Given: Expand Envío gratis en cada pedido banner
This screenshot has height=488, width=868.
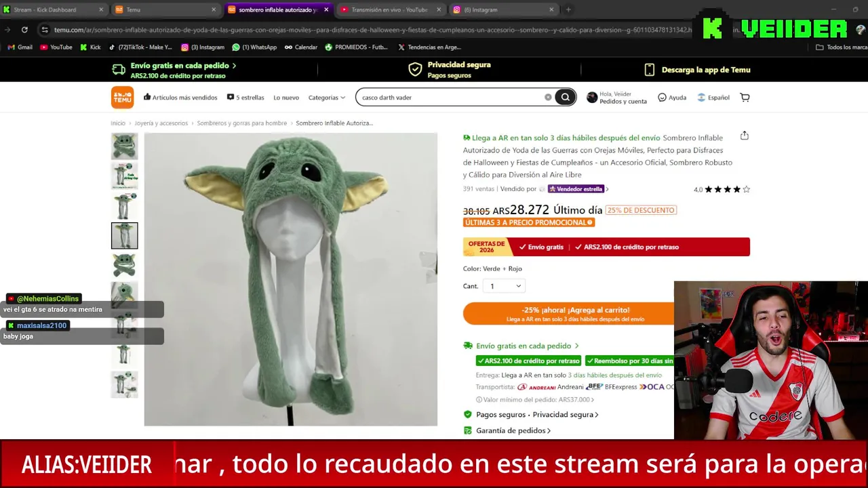Looking at the screenshot, I should (174, 70).
